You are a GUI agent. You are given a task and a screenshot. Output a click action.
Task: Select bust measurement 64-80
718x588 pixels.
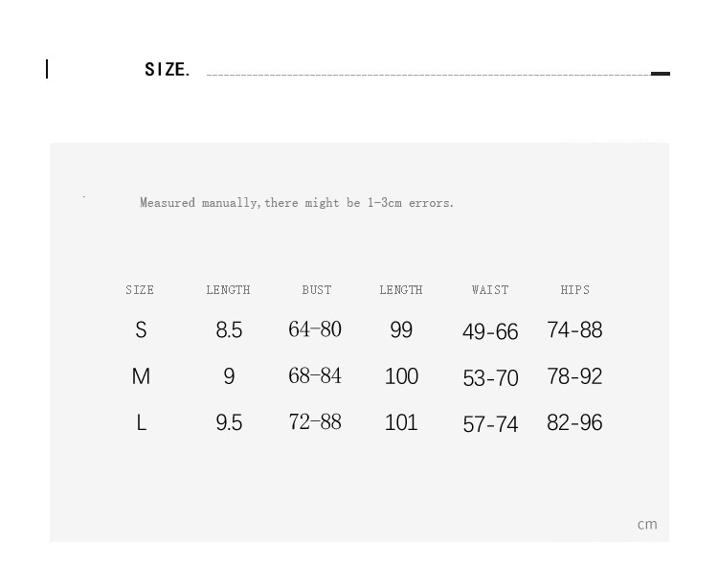pos(315,329)
